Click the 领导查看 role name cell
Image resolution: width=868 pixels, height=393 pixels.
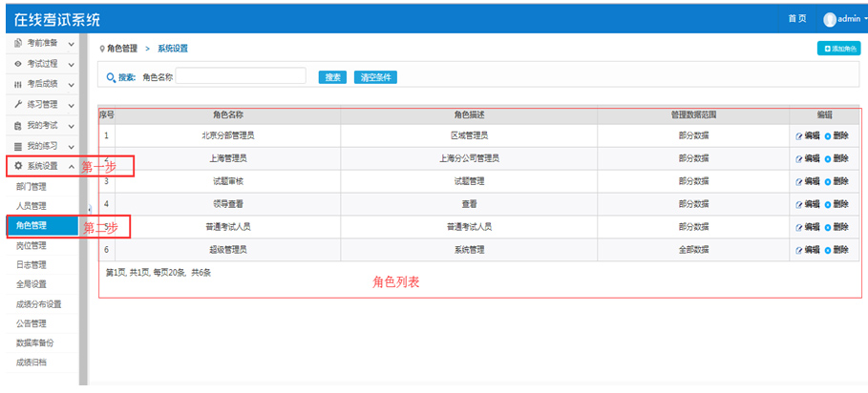click(228, 204)
